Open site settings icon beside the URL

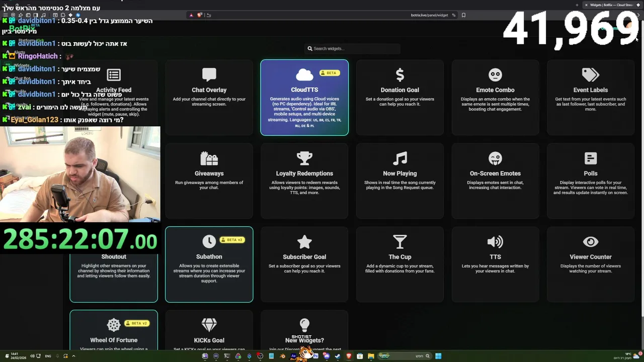tap(453, 15)
